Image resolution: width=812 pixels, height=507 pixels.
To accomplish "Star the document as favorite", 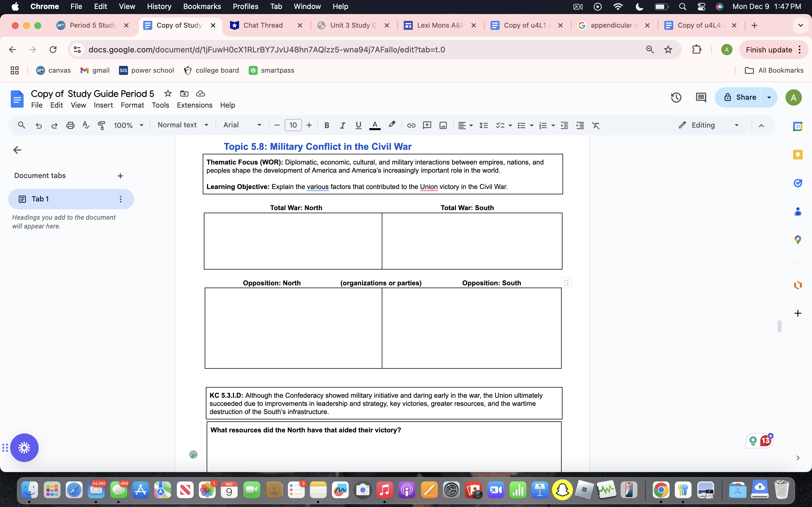I will coord(167,94).
